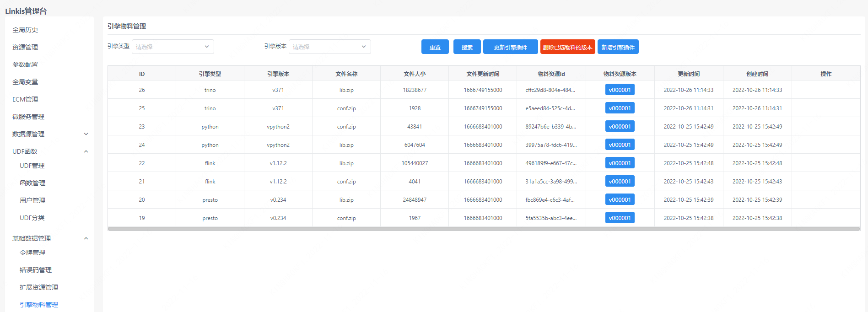
Task: Click the 文件大小 column header
Action: point(415,74)
